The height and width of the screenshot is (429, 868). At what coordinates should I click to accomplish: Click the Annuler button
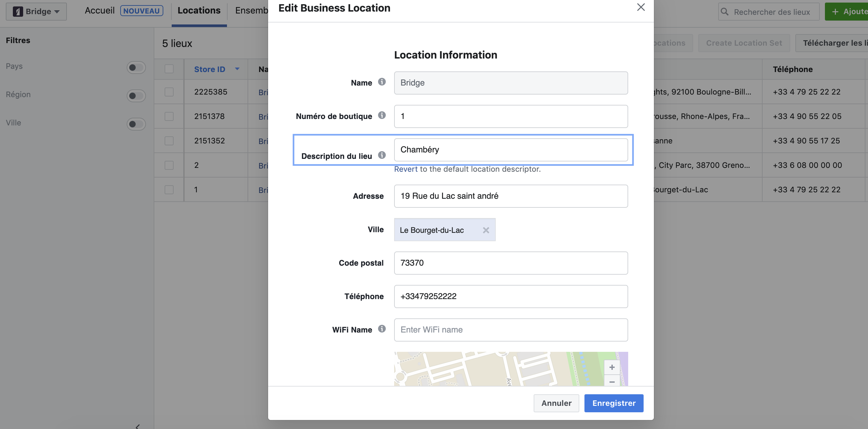[x=556, y=403]
